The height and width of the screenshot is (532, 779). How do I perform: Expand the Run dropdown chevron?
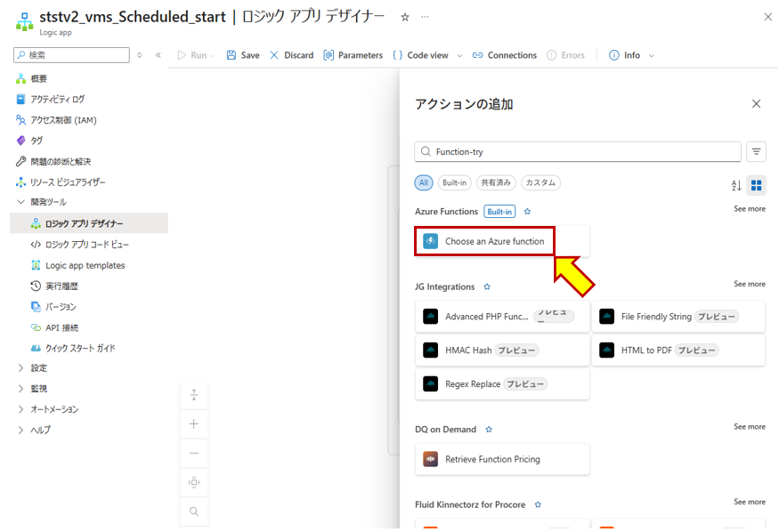(x=213, y=55)
